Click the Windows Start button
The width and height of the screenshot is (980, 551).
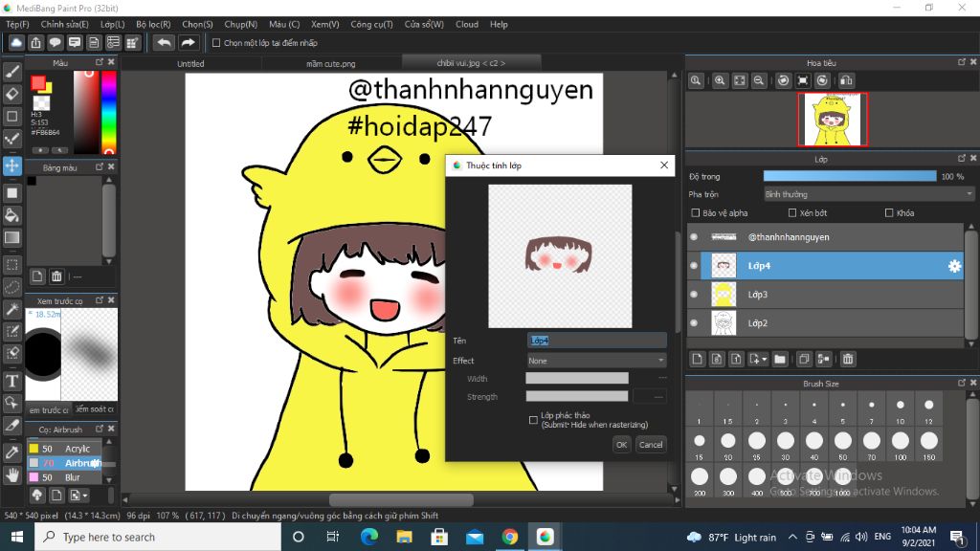pyautogui.click(x=17, y=537)
